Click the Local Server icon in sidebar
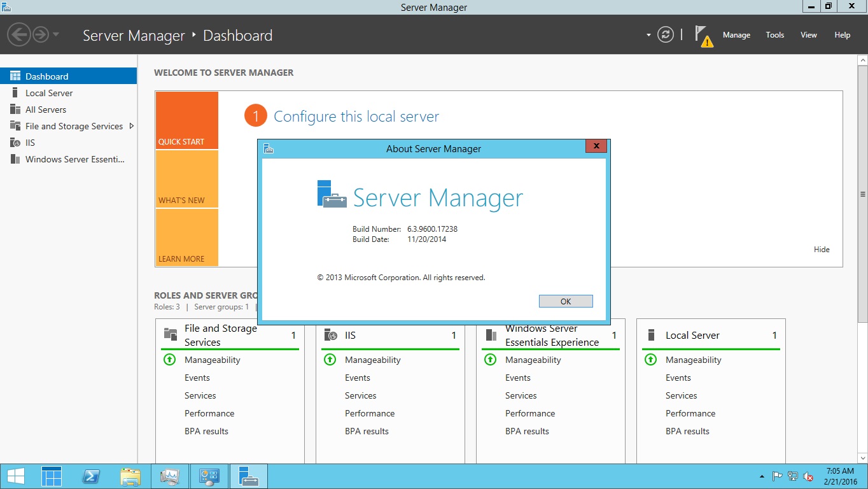This screenshot has width=868, height=489. [x=15, y=93]
